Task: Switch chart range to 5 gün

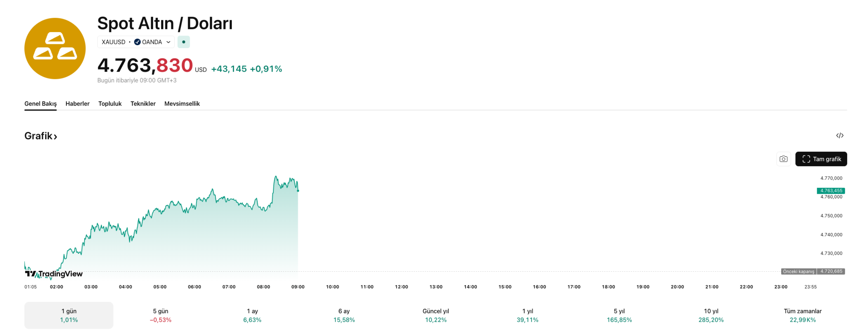Action: [x=160, y=315]
